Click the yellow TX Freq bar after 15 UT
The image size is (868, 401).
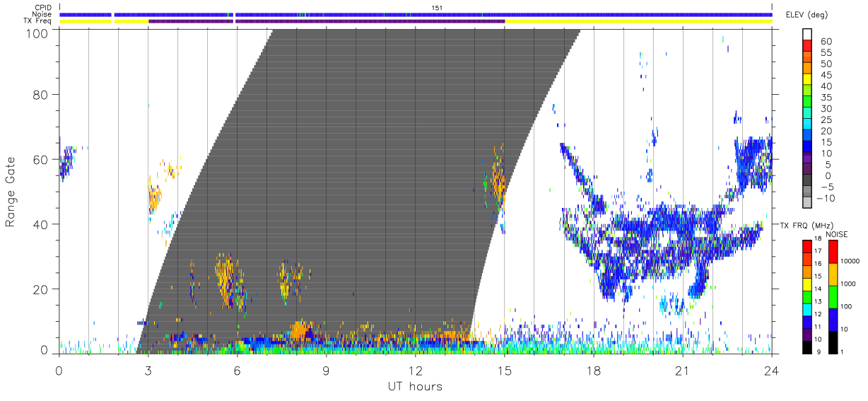pos(638,21)
